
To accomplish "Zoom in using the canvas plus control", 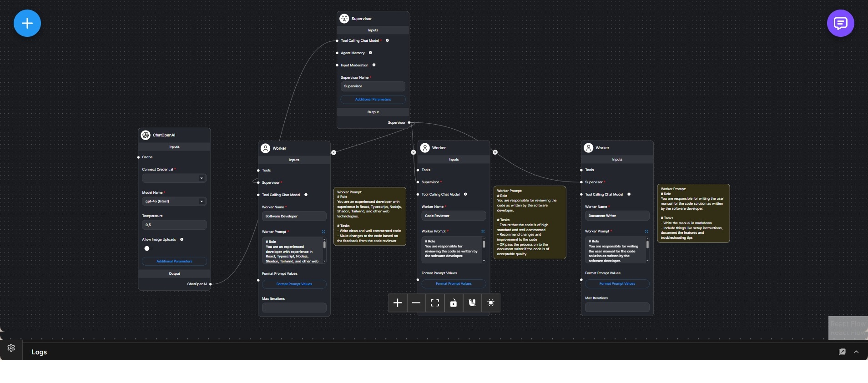I will [x=398, y=303].
